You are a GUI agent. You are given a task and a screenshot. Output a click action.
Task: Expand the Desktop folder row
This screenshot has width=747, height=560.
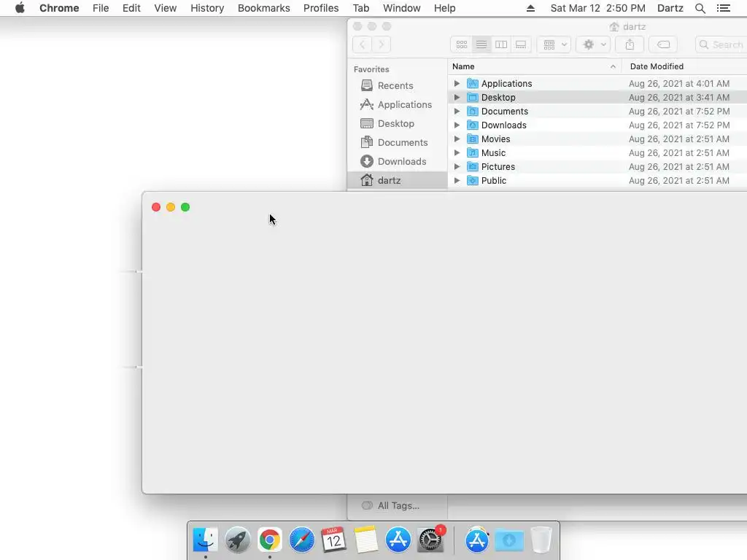457,97
